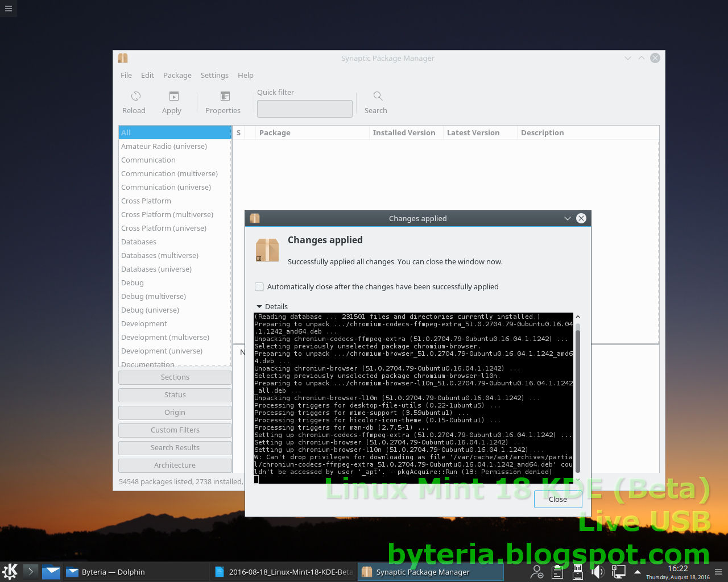Open the clipboard tray icon
Screen dimensions: 728x582
point(557,572)
